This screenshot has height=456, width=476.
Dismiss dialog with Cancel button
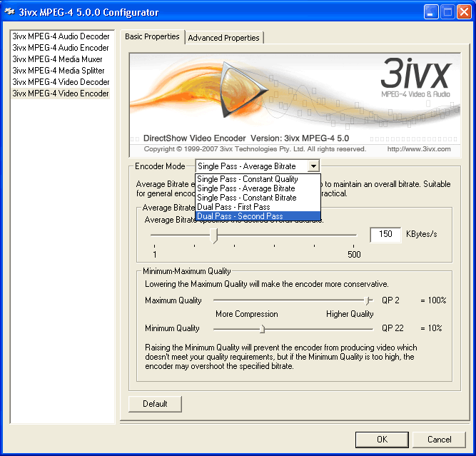coord(439,440)
